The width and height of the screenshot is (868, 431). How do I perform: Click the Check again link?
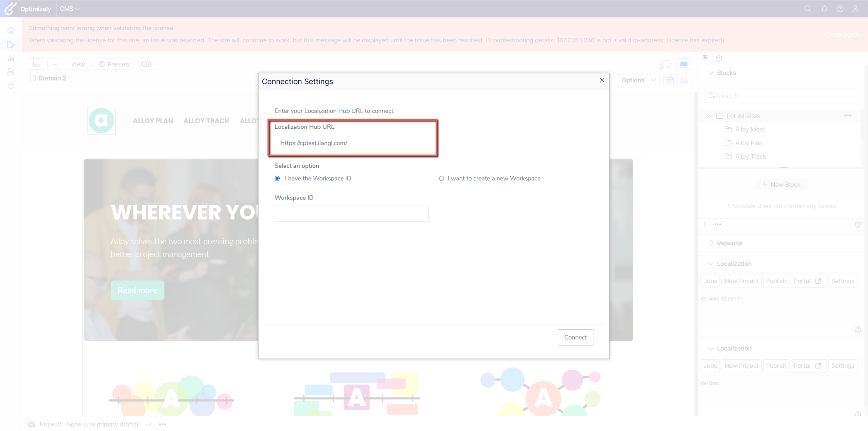841,35
